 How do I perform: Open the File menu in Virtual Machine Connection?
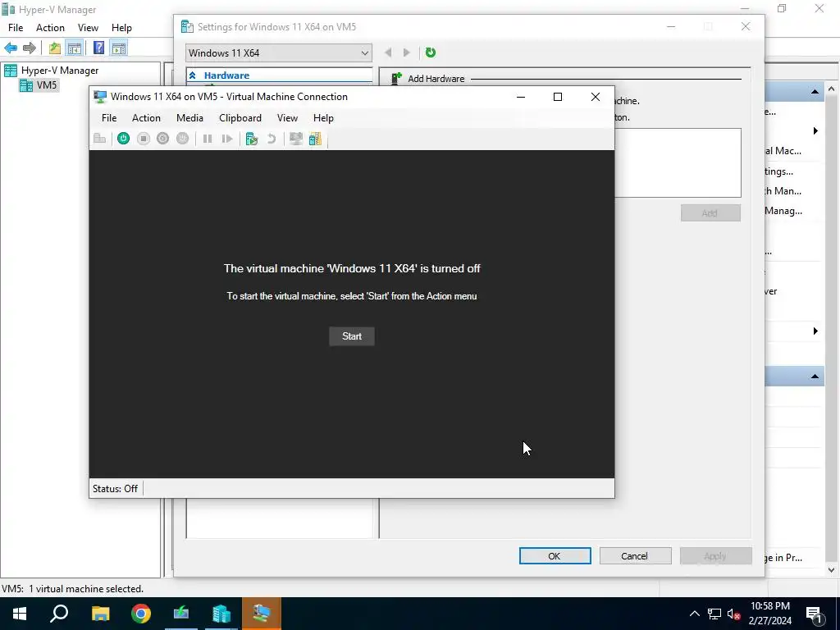[109, 118]
